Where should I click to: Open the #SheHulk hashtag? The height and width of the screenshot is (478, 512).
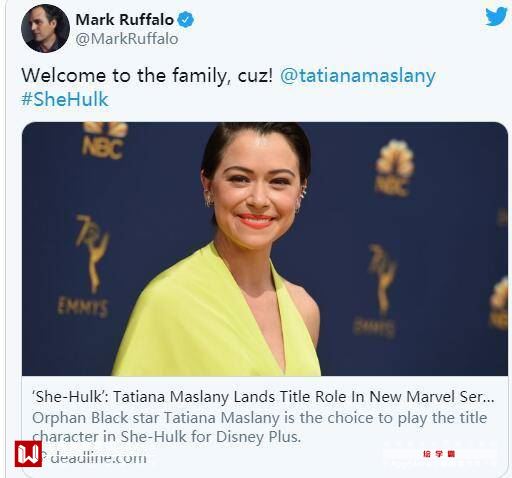[x=65, y=99]
